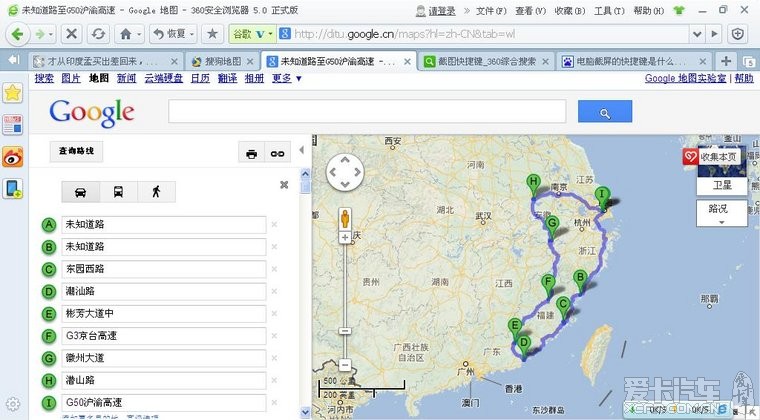The height and width of the screenshot is (420, 760).
Task: Open a new browser tab with plus
Action: tap(726, 61)
